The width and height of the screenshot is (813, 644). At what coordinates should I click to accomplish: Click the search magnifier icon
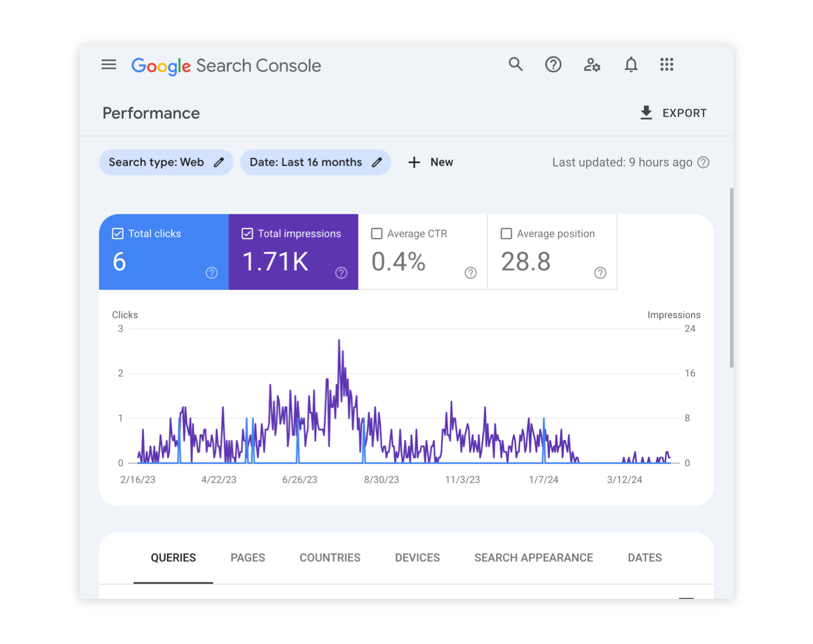515,64
